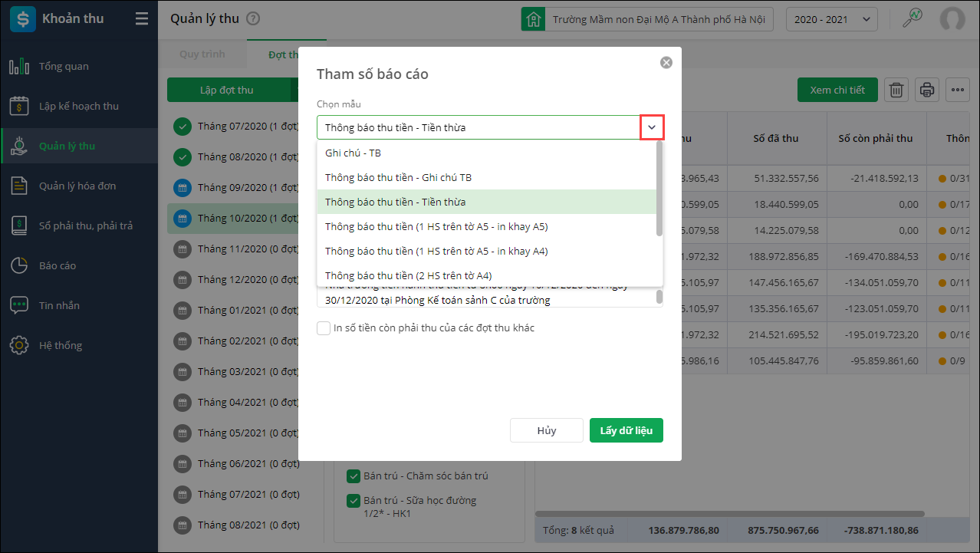Open the help icon beside Quản lý thu
The height and width of the screenshot is (553, 980).
coord(254,19)
